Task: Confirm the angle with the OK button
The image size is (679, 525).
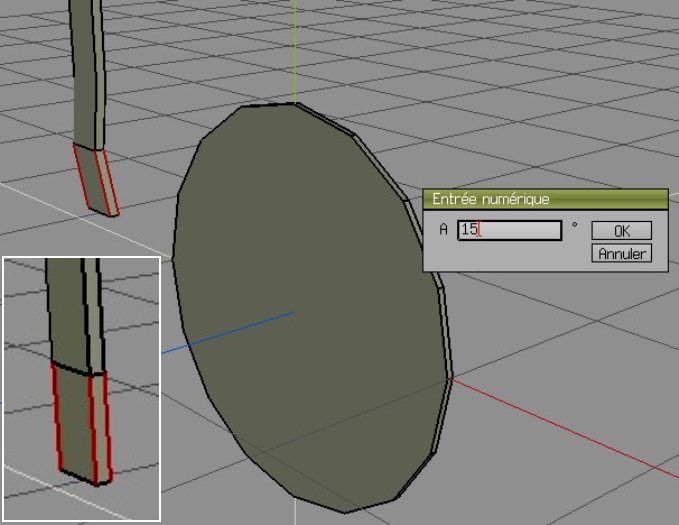Action: tap(621, 230)
